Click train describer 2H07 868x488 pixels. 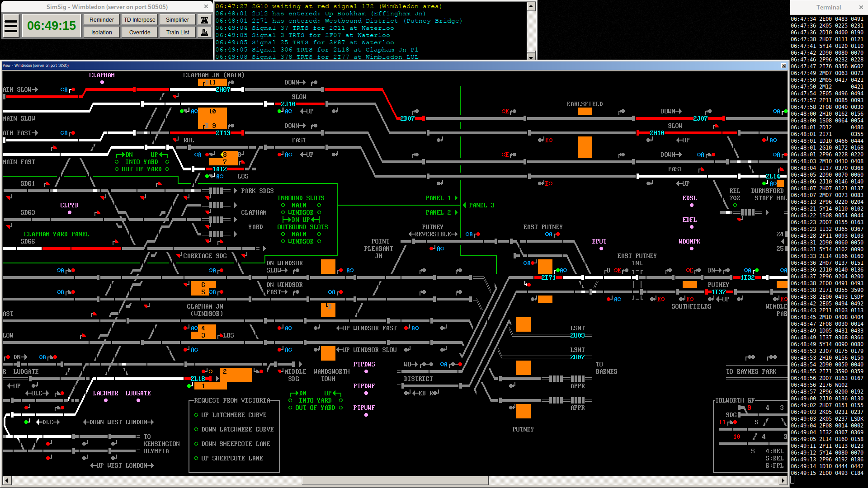tap(223, 89)
